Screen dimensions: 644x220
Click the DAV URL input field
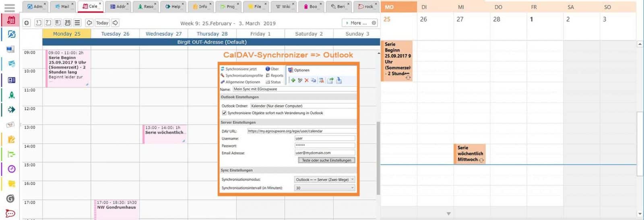[301, 131]
